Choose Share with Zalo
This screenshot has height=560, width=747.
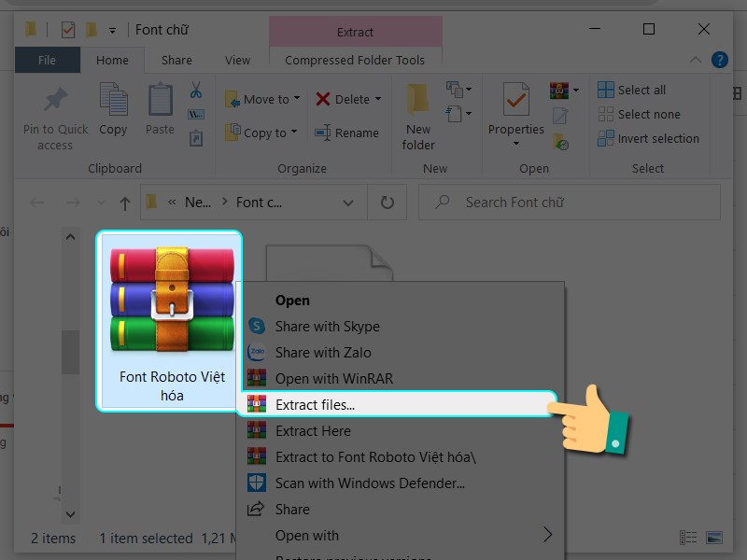point(401,353)
